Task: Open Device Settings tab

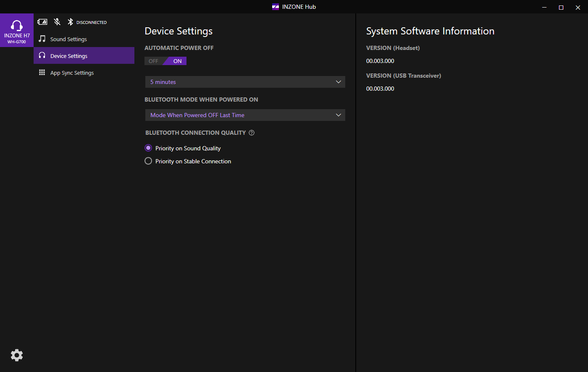Action: pyautogui.click(x=84, y=55)
